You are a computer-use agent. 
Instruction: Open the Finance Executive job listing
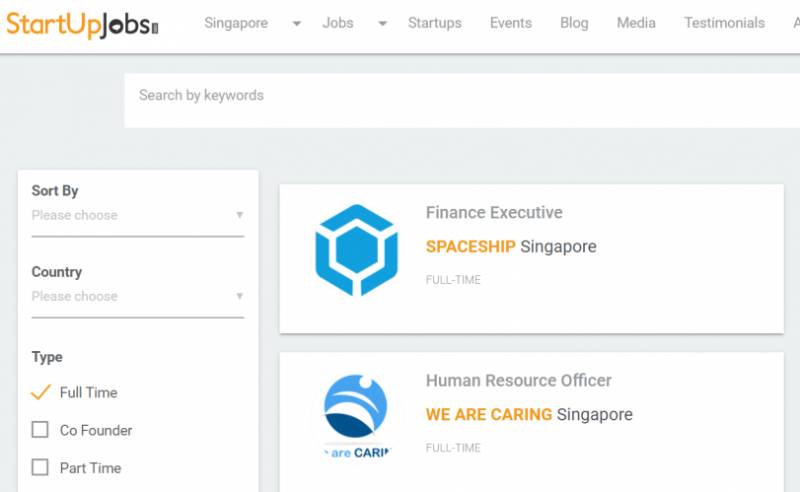click(x=494, y=212)
